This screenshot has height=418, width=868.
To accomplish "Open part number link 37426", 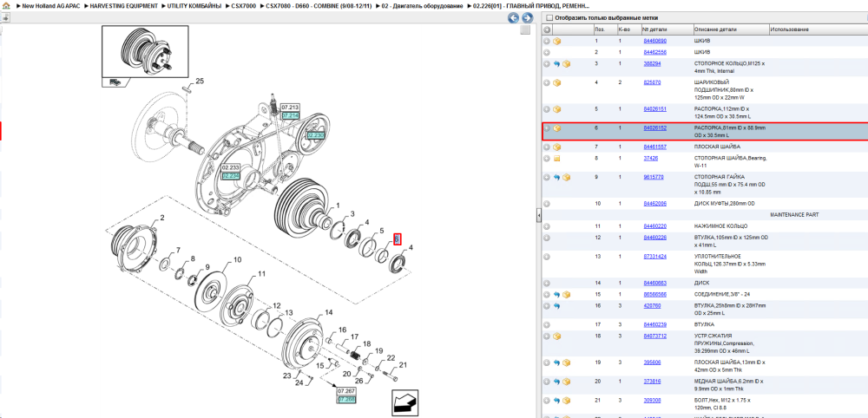I will [x=650, y=159].
